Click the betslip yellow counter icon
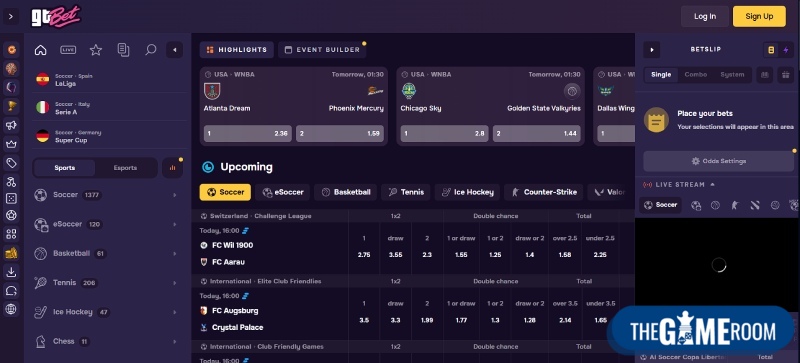 [x=771, y=50]
